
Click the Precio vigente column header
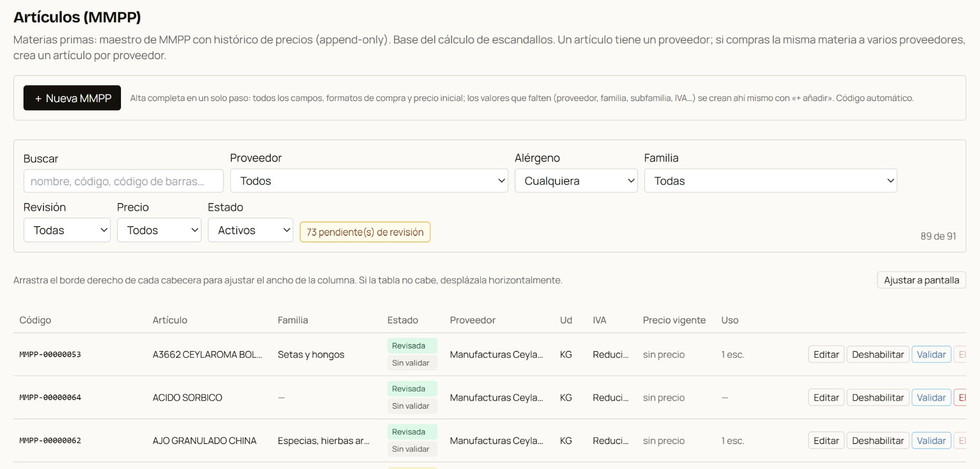tap(674, 320)
